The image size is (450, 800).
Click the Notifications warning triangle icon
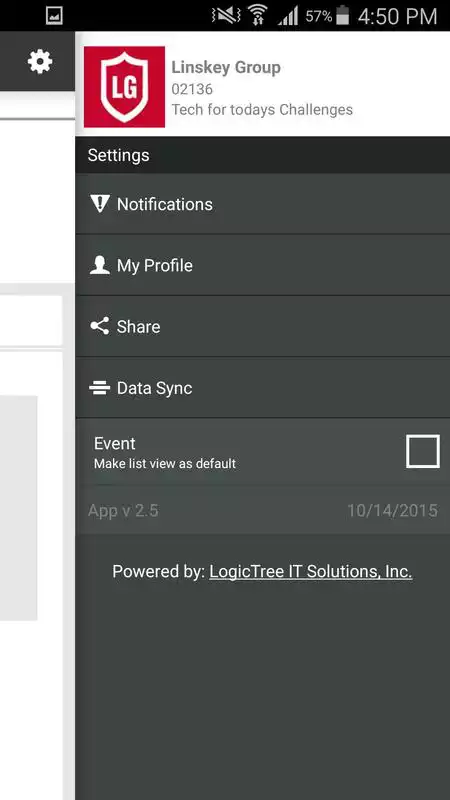point(99,204)
